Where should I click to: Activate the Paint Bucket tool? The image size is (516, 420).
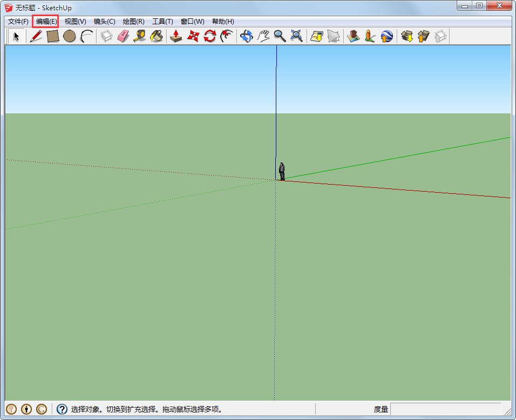[x=157, y=36]
